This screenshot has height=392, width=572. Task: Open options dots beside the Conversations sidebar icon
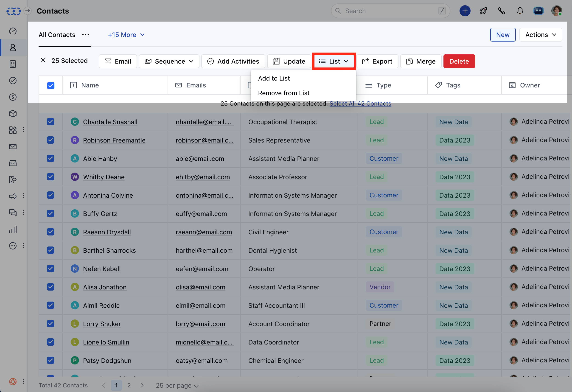tap(23, 213)
